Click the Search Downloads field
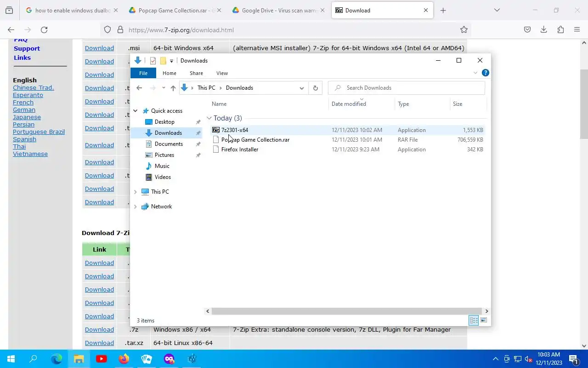This screenshot has height=368, width=588. (407, 88)
